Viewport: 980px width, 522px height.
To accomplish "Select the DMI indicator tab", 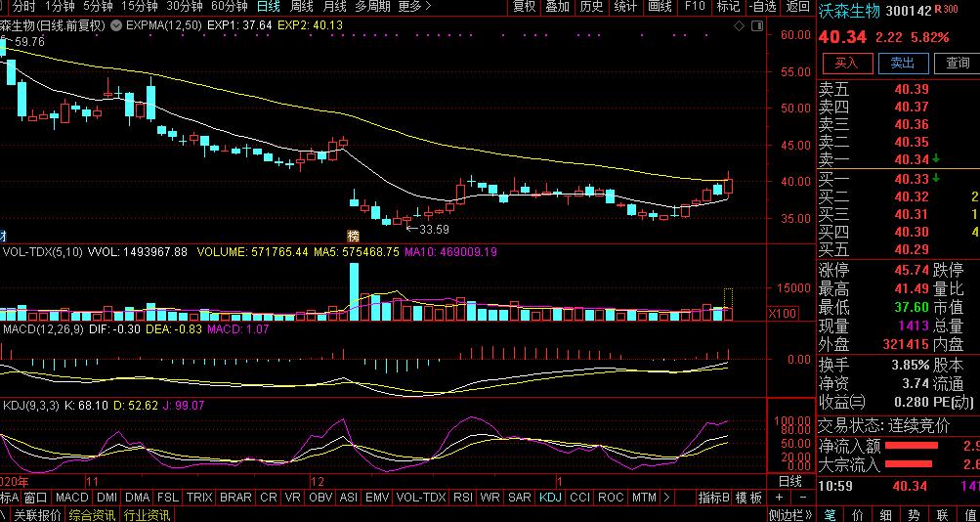I will [x=107, y=498].
